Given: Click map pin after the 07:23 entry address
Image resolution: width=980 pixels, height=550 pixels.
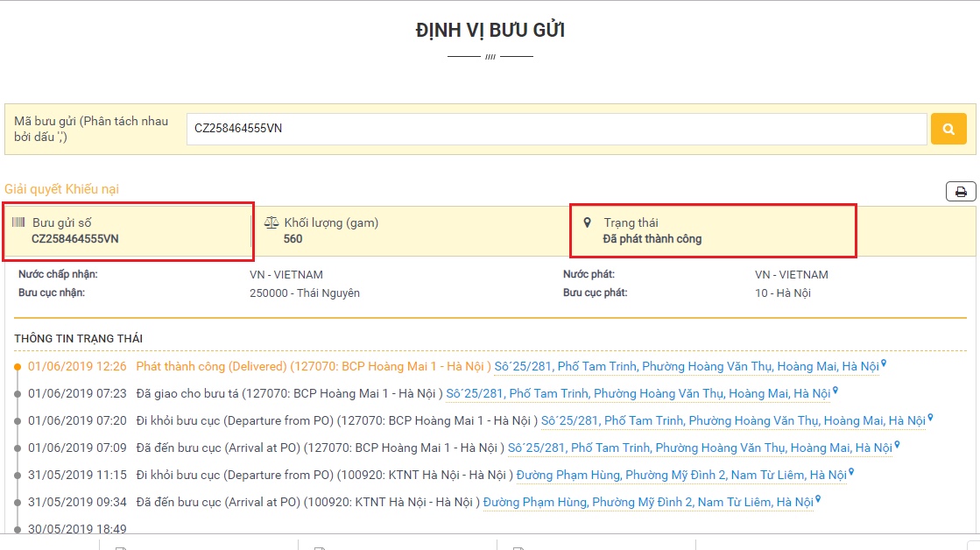Looking at the screenshot, I should [835, 391].
